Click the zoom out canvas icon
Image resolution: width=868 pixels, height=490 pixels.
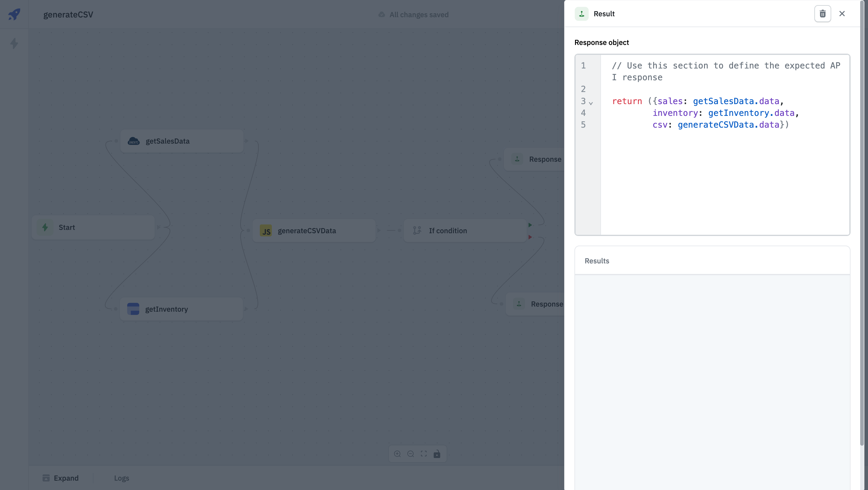410,454
